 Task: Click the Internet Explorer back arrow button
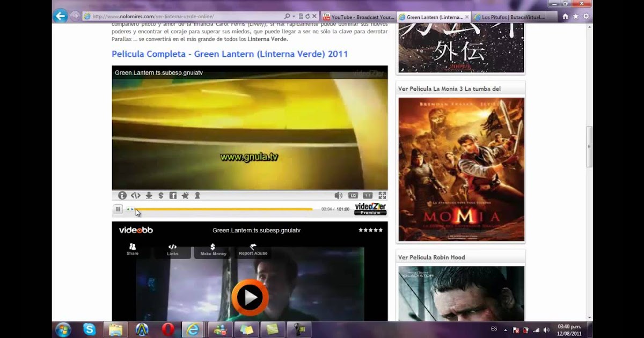(61, 16)
